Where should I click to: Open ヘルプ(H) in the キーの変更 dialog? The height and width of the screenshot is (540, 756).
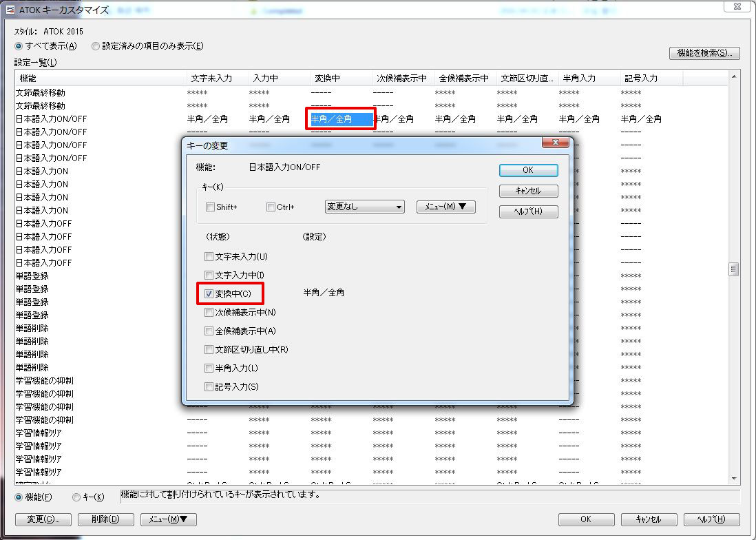(x=528, y=211)
